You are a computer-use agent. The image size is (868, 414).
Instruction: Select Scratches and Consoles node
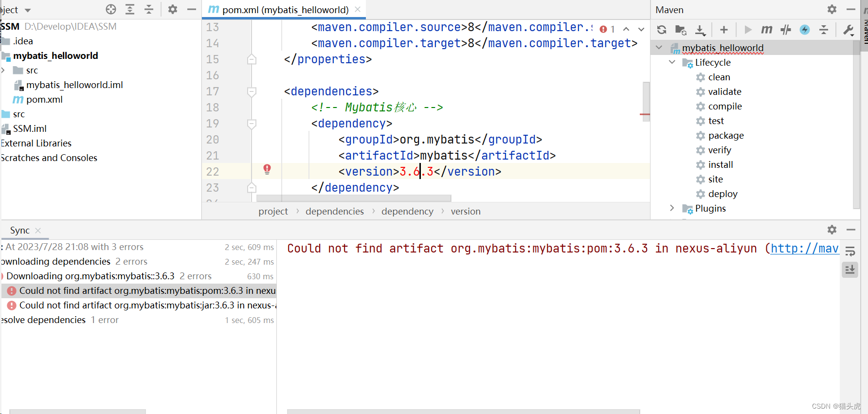[49, 158]
